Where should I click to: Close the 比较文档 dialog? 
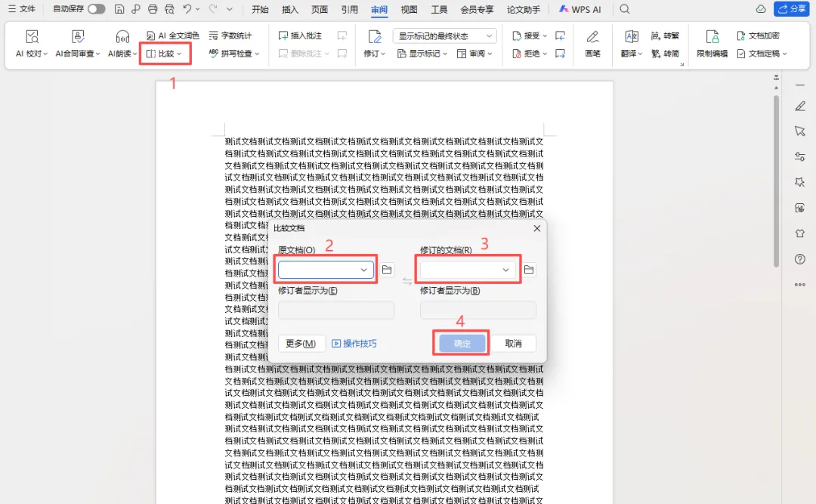click(537, 228)
